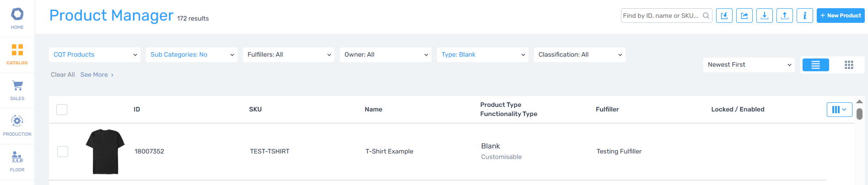Open the column chooser dropdown button

point(839,110)
